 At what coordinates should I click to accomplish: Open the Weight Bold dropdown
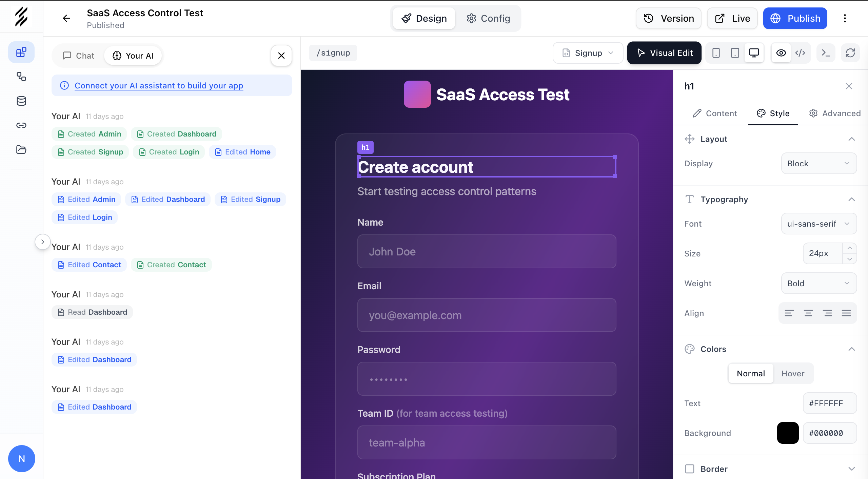819,283
